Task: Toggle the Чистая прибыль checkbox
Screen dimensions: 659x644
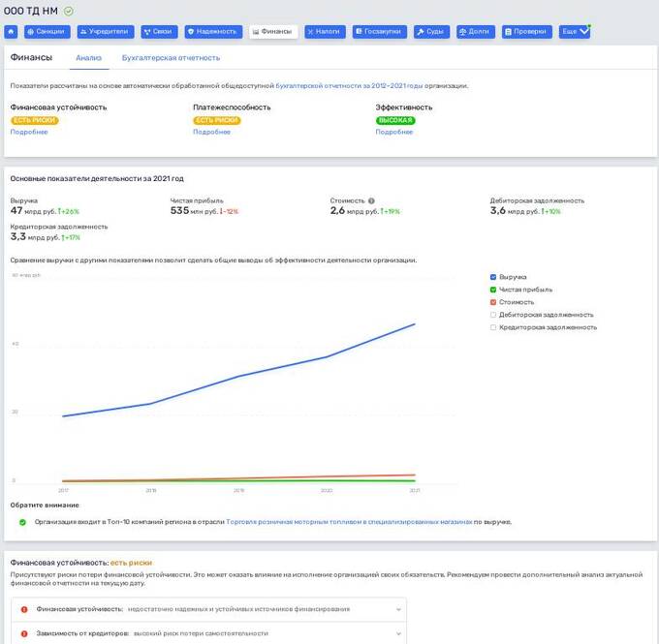Action: pos(493,290)
